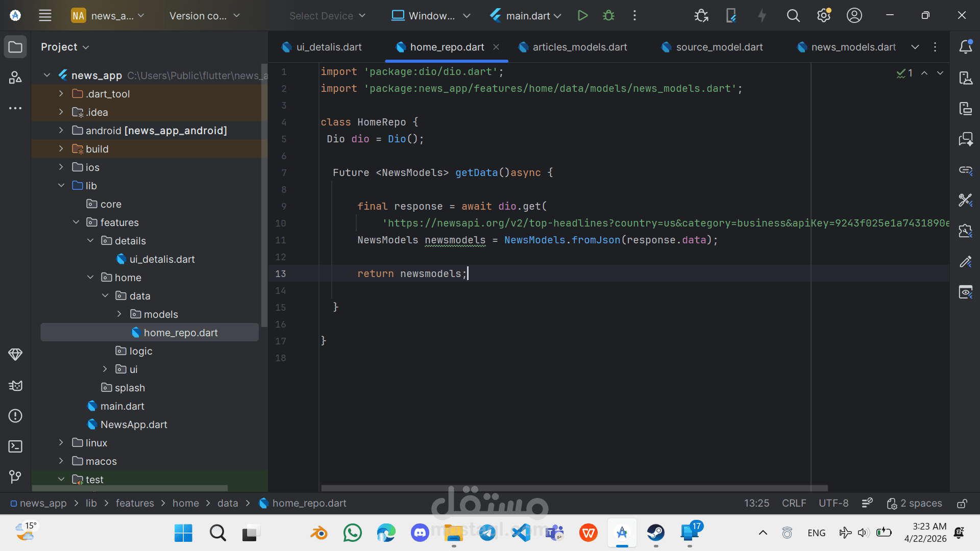Click the UTF-8 encoding button
Image resolution: width=980 pixels, height=551 pixels.
pos(833,503)
